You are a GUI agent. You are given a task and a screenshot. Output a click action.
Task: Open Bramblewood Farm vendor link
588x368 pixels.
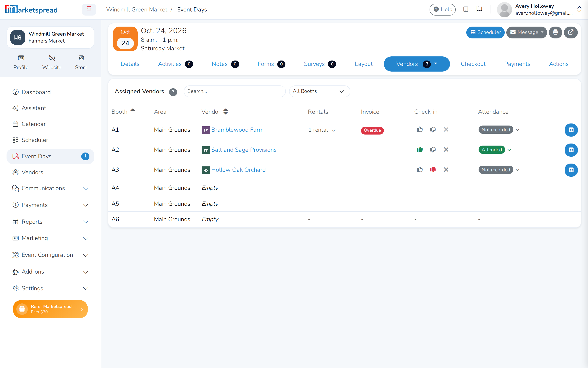pos(237,130)
